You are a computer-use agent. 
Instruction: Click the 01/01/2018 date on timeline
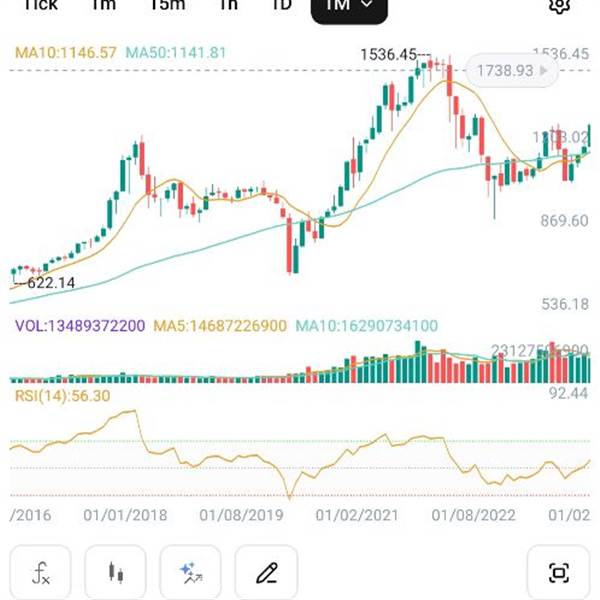click(126, 515)
